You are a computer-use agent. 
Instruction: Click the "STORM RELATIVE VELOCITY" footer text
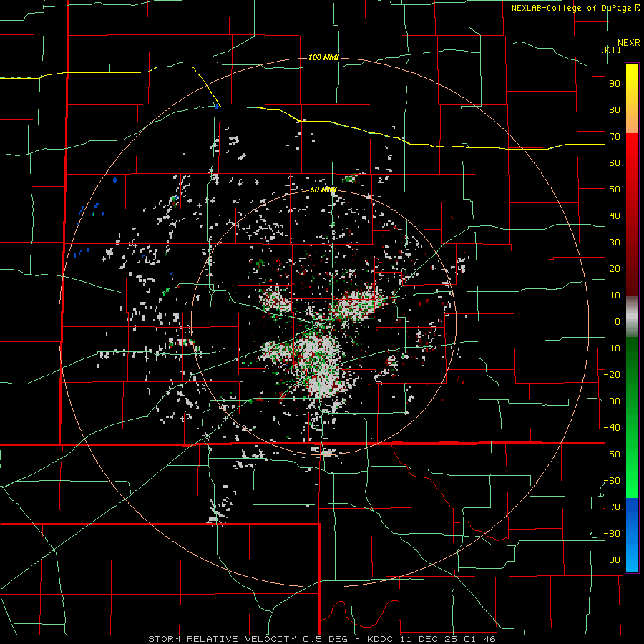click(x=222, y=639)
